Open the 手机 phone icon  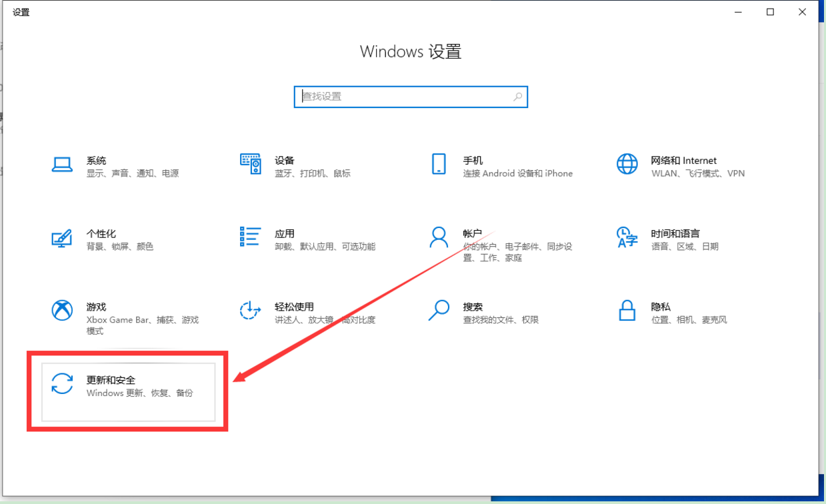coord(439,164)
